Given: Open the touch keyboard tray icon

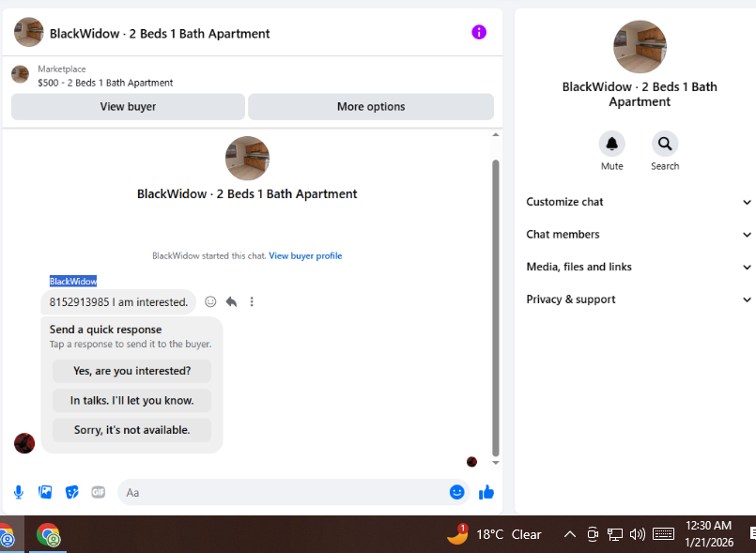Looking at the screenshot, I should 663,533.
